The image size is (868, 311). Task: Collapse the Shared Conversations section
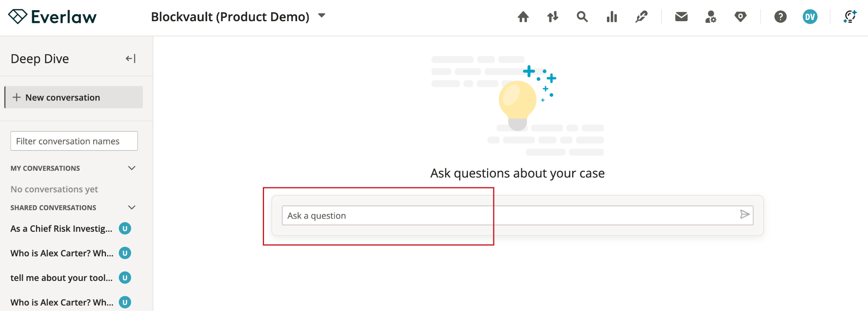[x=132, y=208]
